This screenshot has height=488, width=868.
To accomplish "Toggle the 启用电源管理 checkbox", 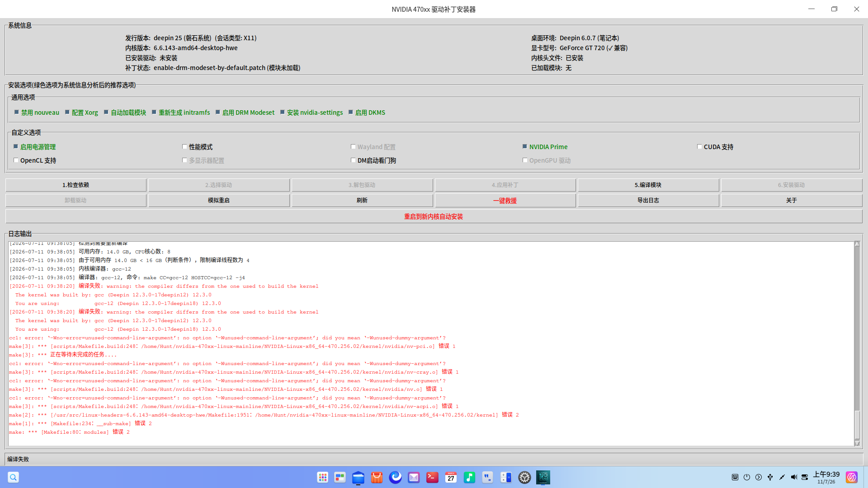I will 16,146.
